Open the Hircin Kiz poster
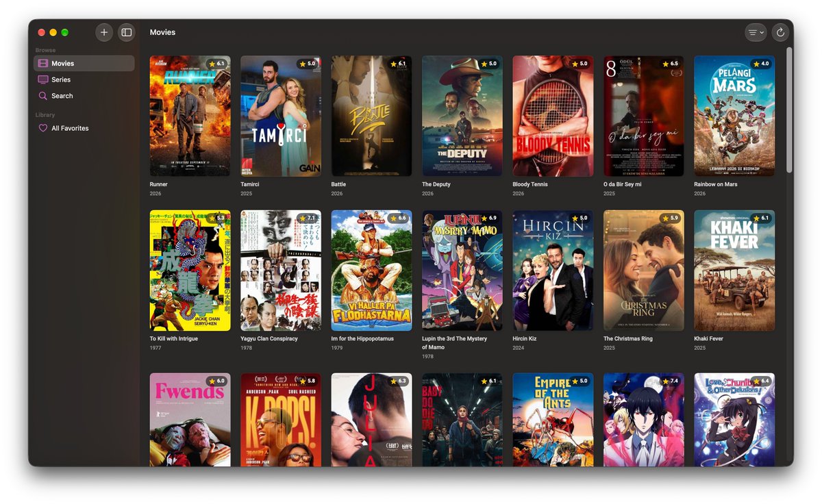This screenshot has height=504, width=822. pos(553,270)
